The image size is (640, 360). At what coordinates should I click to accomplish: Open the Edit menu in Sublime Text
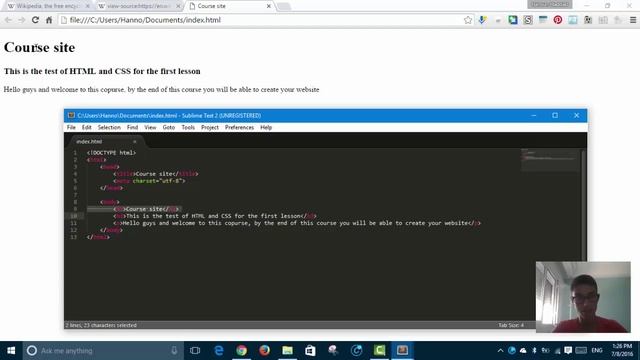tap(87, 127)
